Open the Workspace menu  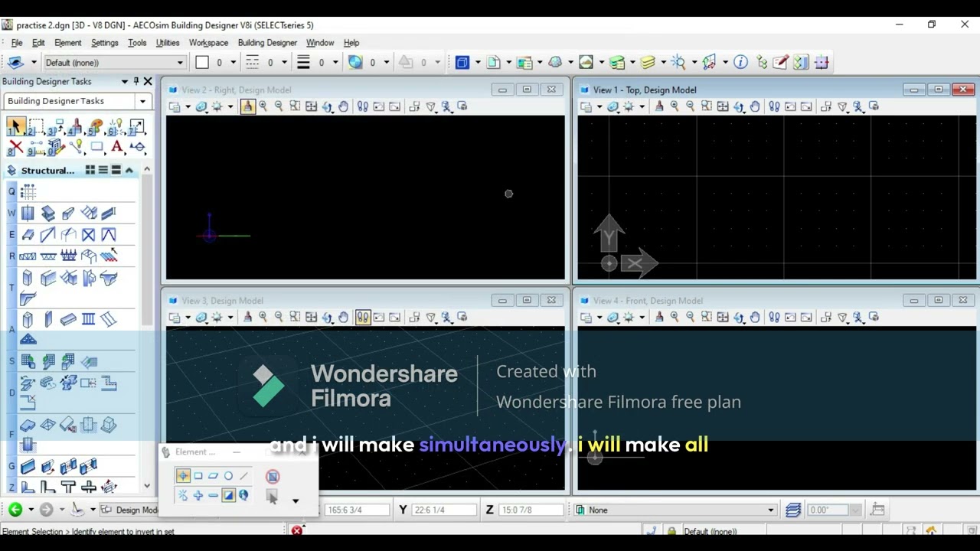pos(208,43)
